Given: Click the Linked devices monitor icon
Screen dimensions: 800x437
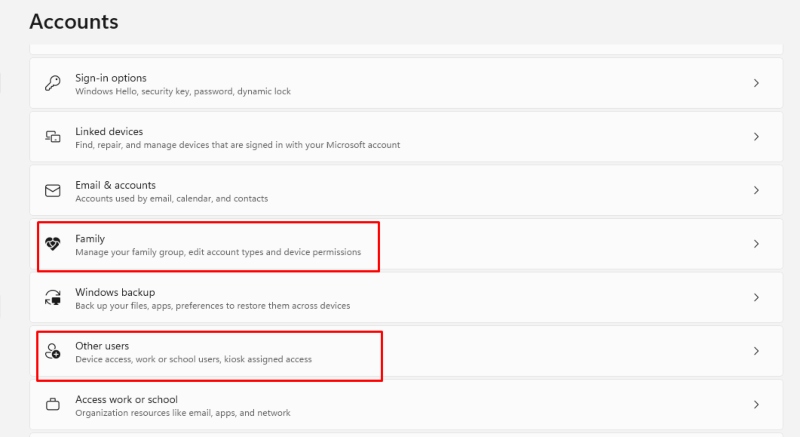Looking at the screenshot, I should point(53,137).
